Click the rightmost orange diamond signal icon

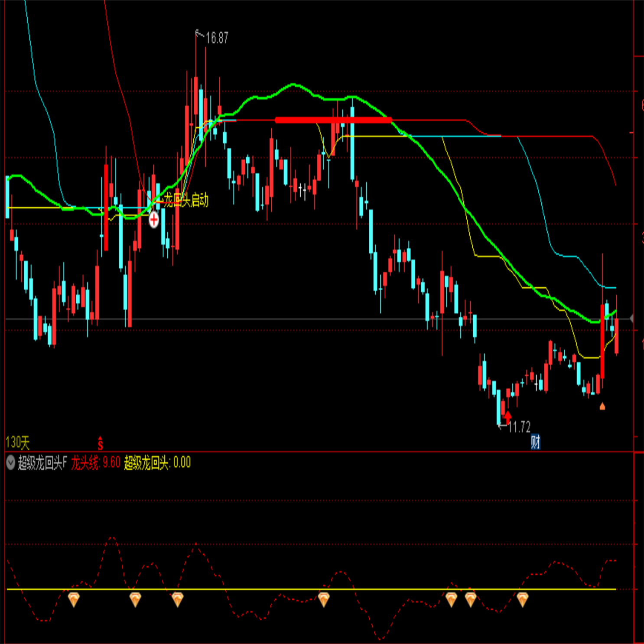click(x=523, y=600)
